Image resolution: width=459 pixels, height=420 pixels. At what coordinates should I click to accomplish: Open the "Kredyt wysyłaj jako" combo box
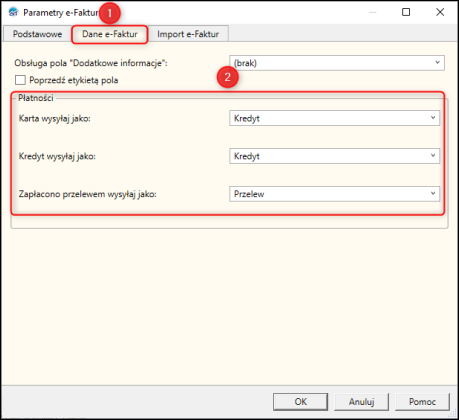tap(334, 156)
